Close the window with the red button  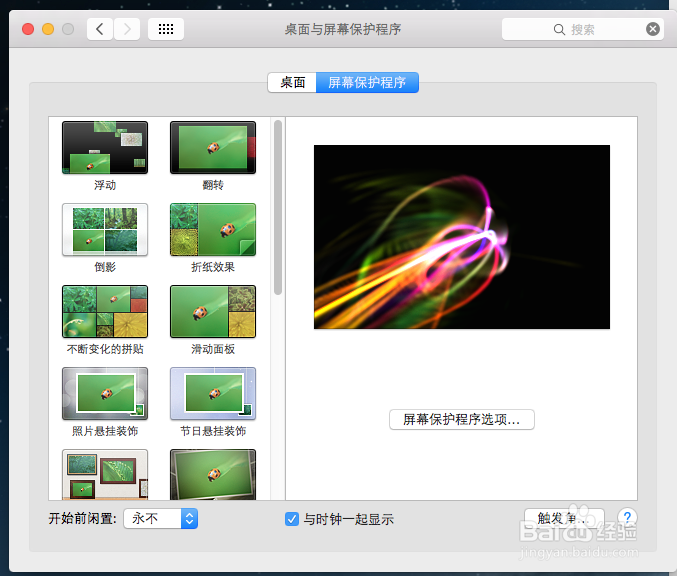coord(28,29)
